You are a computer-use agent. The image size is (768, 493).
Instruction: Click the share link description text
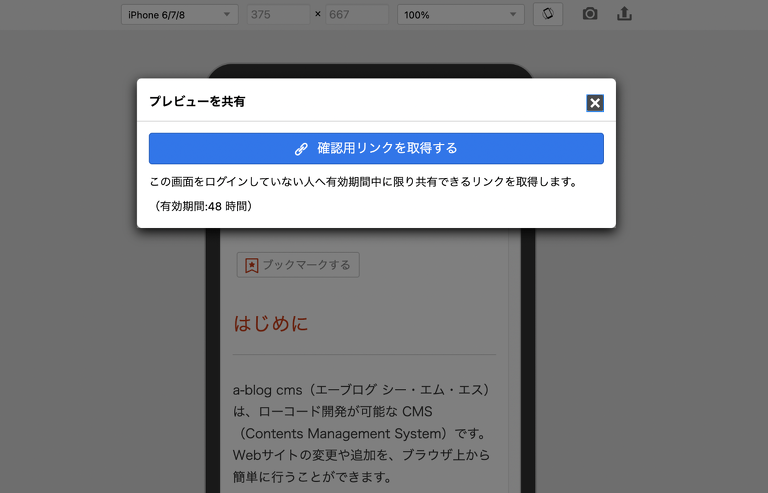coord(363,182)
